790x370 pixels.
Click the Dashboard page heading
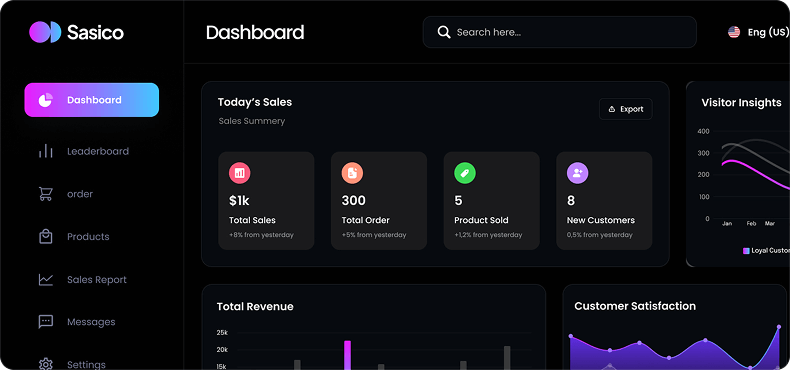pos(255,32)
